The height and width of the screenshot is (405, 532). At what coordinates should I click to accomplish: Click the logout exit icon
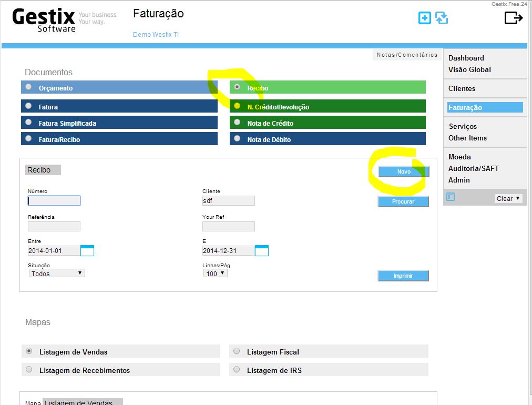514,18
